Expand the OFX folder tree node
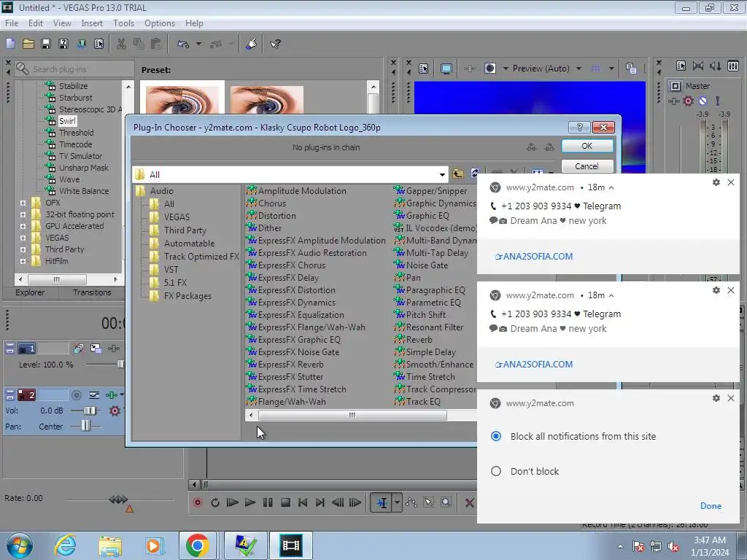 23,203
